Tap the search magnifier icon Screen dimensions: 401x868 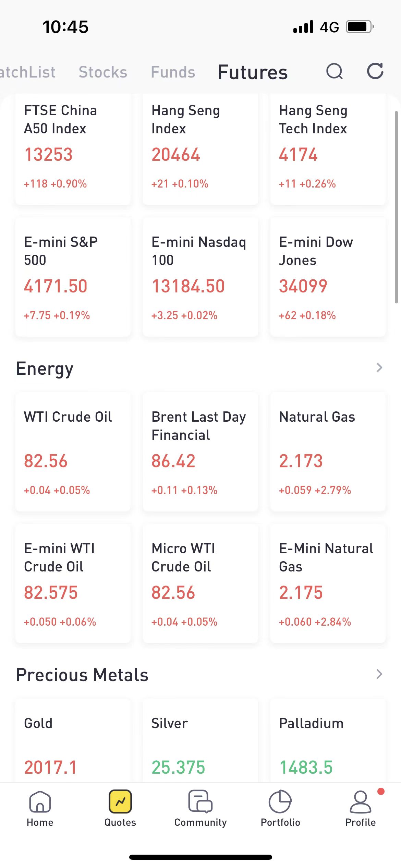point(334,72)
